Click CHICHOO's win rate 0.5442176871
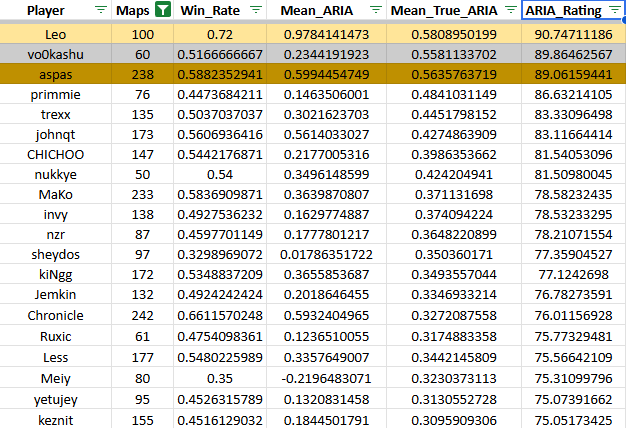The height and width of the screenshot is (428, 626). coord(220,154)
